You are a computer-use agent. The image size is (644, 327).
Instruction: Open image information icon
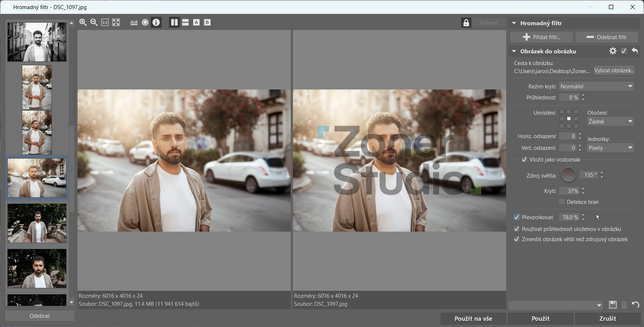pyautogui.click(x=156, y=22)
